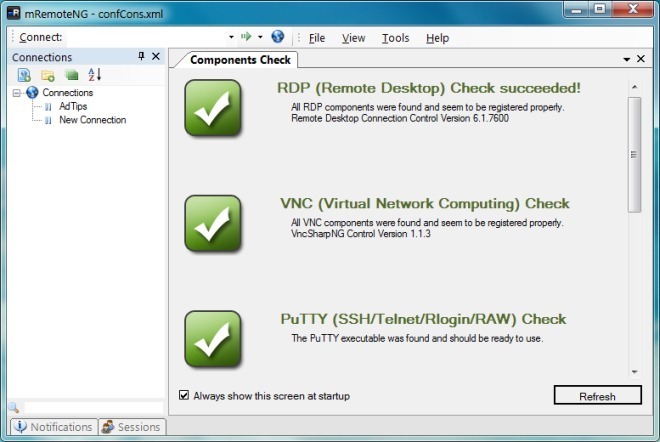Sort connections with A-Z icon

tap(95, 75)
